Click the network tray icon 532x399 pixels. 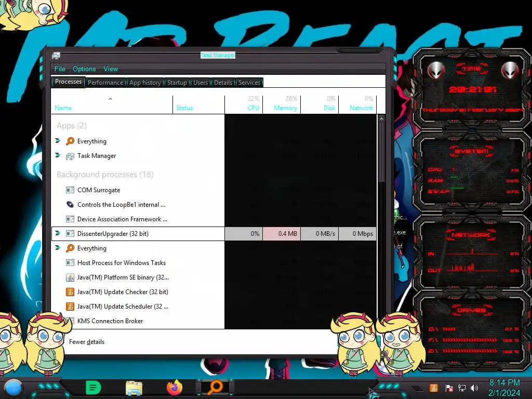pyautogui.click(x=462, y=388)
